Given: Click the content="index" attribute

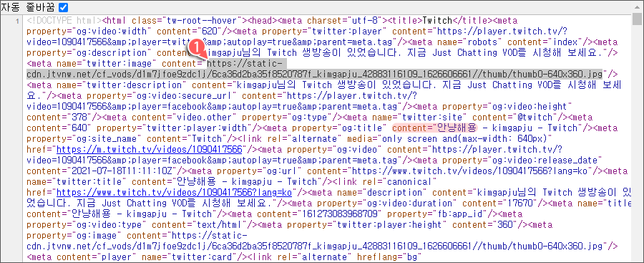Looking at the screenshot, I should click(542, 42).
